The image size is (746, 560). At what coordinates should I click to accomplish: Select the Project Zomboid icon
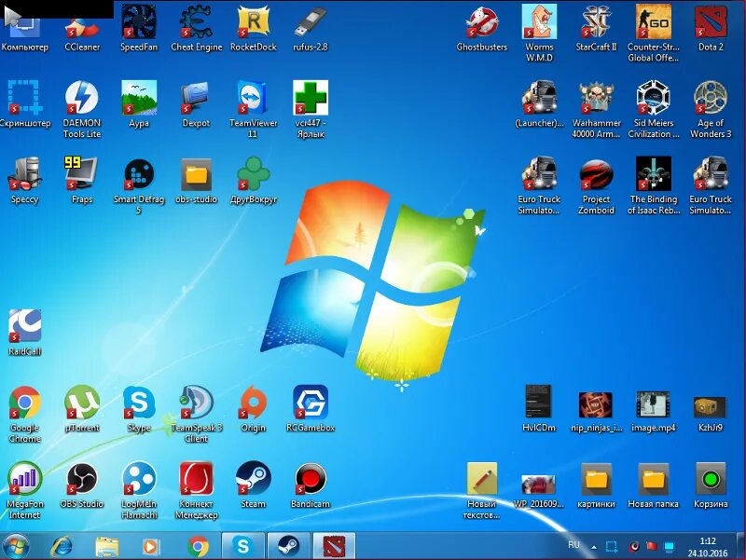point(596,185)
